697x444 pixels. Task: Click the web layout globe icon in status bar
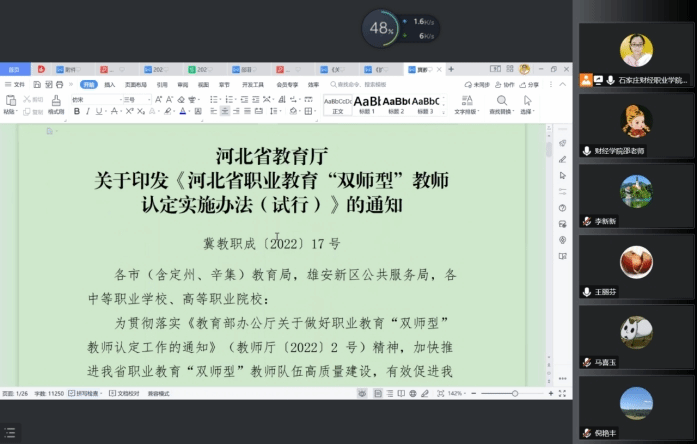[x=413, y=393]
